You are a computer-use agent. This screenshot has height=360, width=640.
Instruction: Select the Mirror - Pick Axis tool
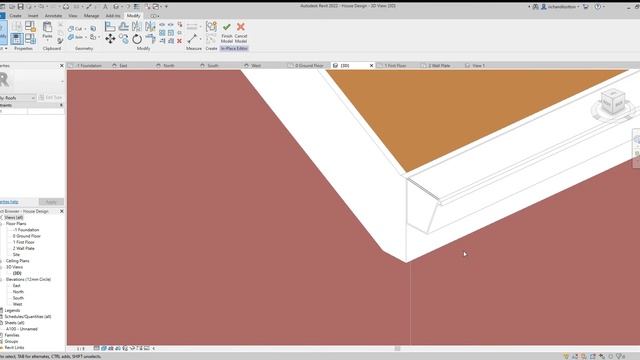point(137,27)
